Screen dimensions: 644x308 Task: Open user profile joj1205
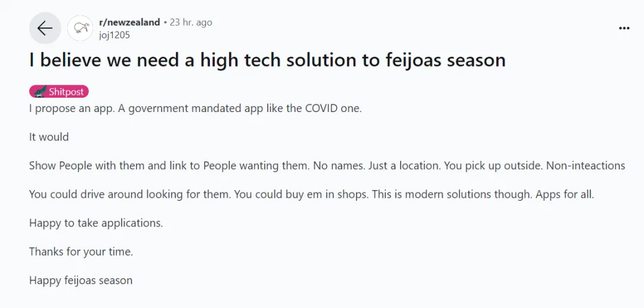coord(114,35)
